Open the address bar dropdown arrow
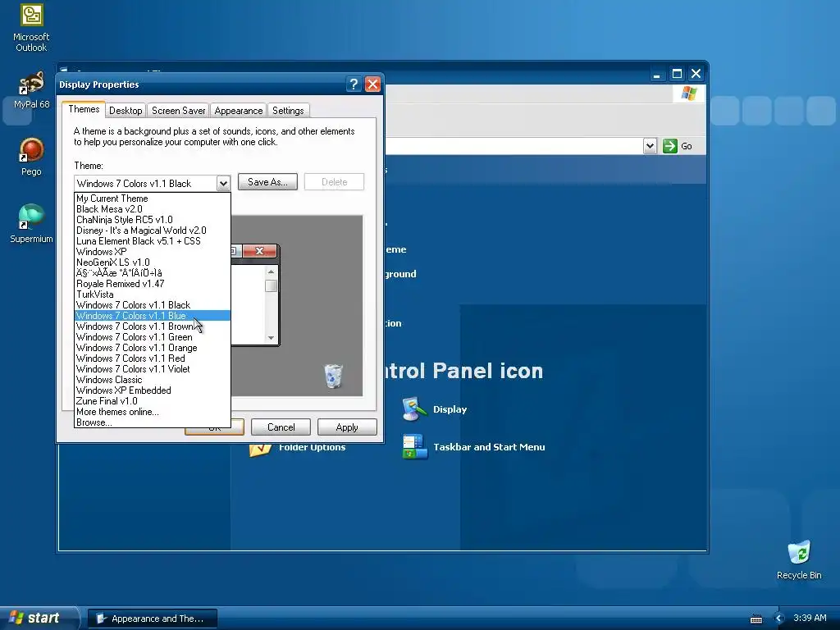The image size is (840, 630). (x=650, y=146)
